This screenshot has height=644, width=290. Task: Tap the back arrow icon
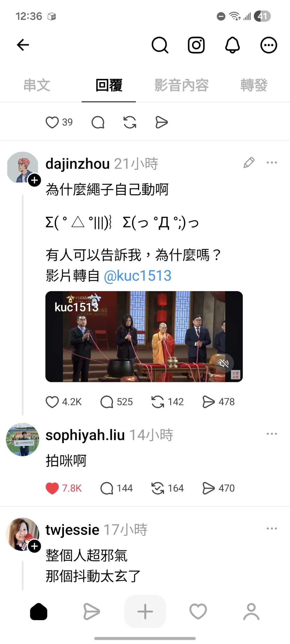[x=23, y=45]
